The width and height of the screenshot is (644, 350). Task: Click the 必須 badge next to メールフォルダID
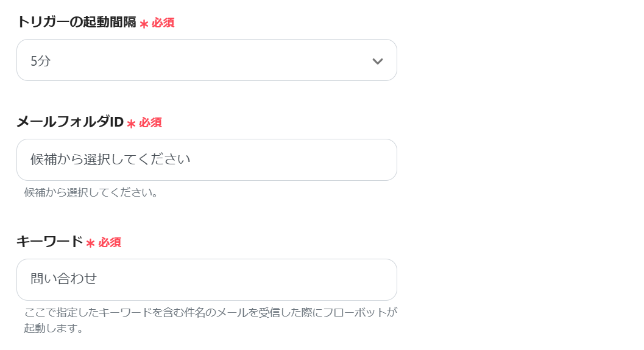pyautogui.click(x=150, y=122)
